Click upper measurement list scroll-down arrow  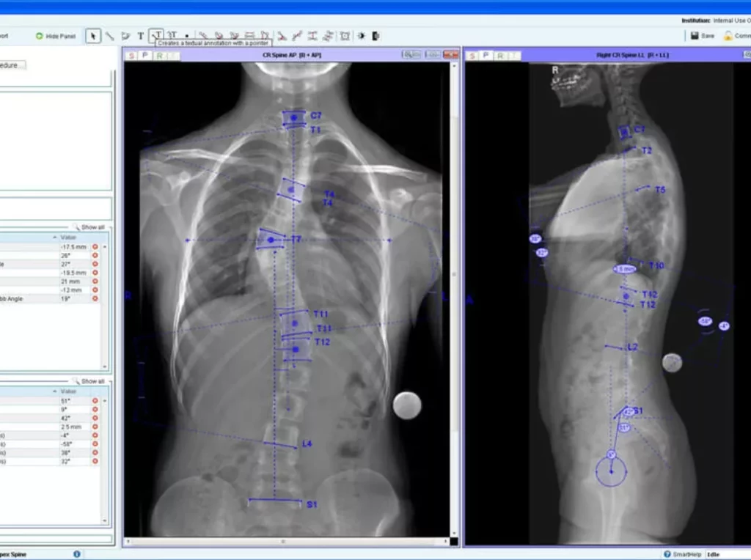104,366
